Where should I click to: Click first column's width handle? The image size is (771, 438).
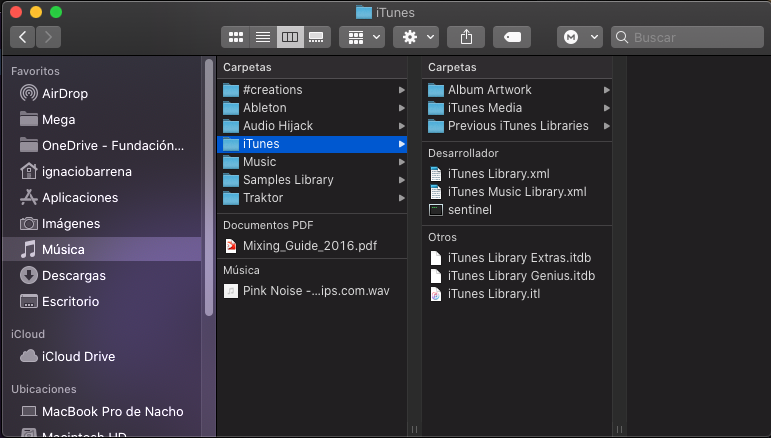click(414, 430)
